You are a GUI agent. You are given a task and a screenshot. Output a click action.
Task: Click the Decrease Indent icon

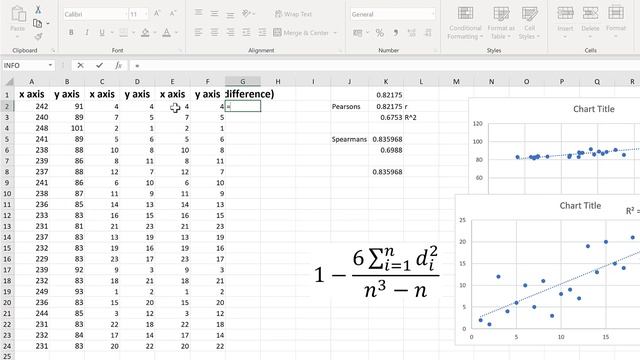246,32
